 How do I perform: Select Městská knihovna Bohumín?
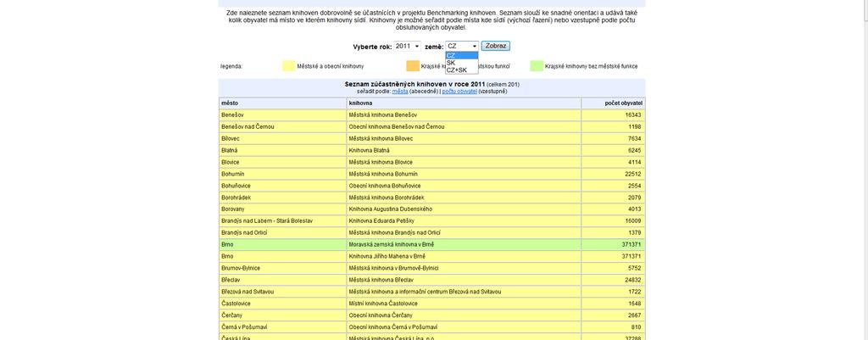pos(464,174)
